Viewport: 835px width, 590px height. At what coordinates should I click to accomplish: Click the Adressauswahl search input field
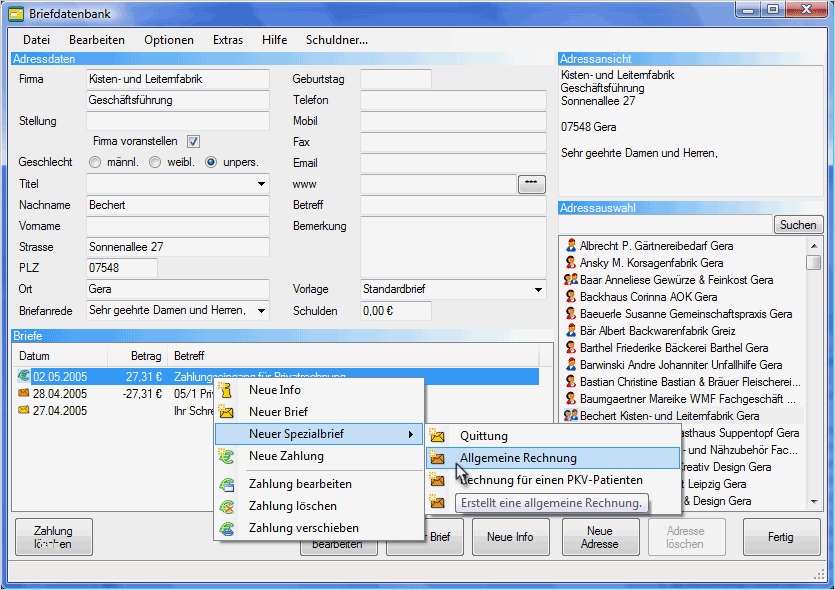tap(665, 225)
